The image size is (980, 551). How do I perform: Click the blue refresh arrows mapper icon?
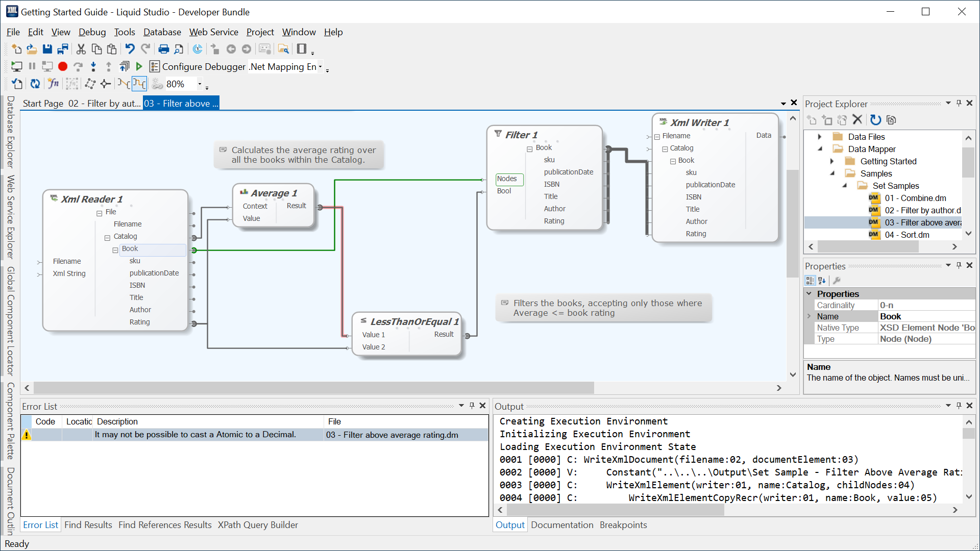[x=35, y=84]
